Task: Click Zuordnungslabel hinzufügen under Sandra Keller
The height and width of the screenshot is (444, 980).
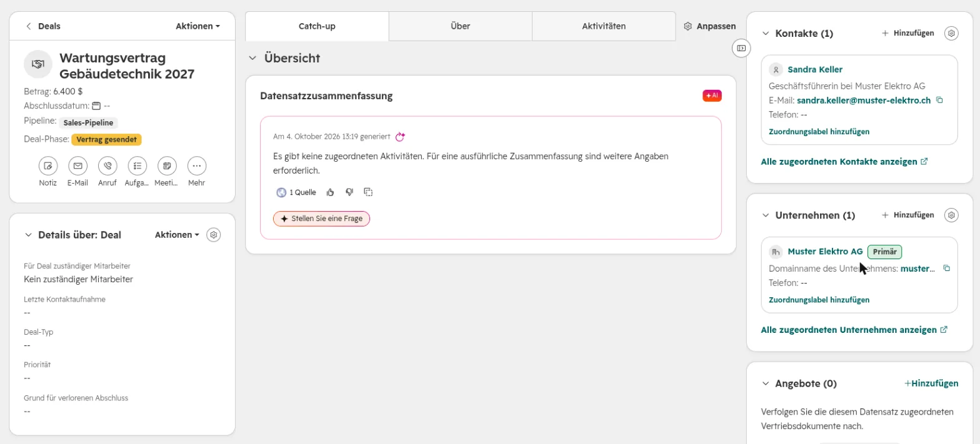Action: pos(819,131)
